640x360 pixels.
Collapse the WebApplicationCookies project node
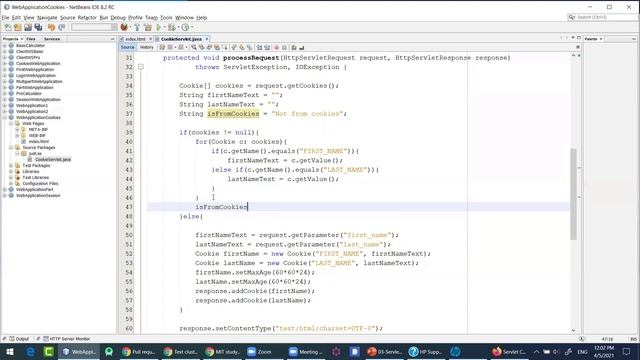[5, 118]
